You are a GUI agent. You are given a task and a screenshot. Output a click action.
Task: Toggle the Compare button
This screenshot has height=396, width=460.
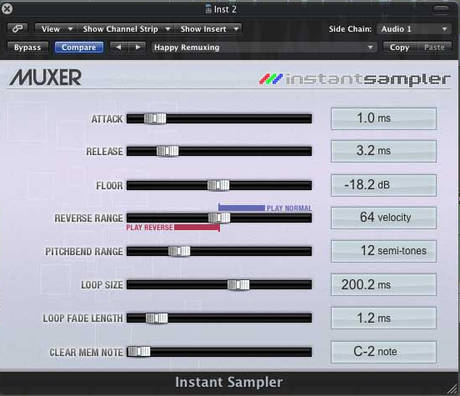(79, 47)
